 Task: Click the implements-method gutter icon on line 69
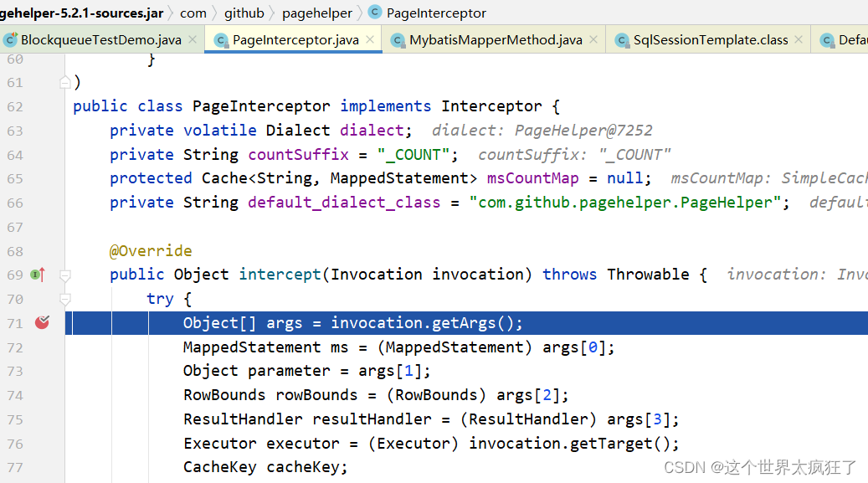38,275
